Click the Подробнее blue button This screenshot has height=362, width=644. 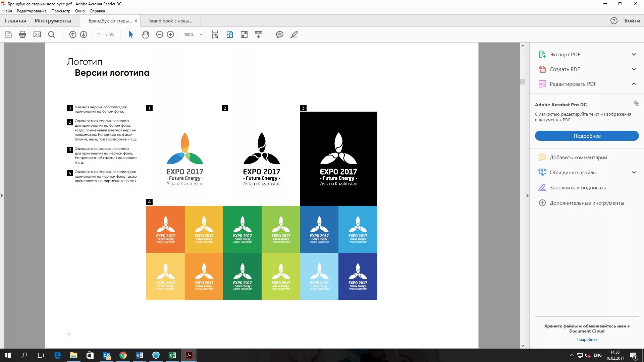587,136
